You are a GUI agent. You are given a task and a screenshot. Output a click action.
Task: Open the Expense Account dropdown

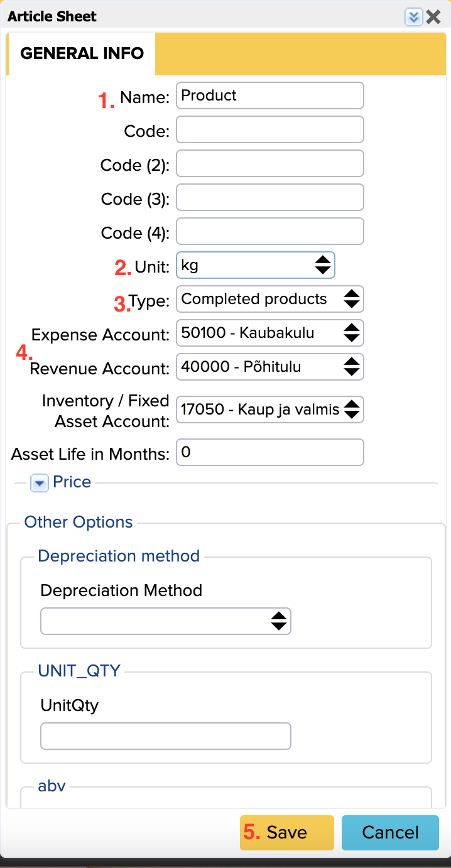(269, 333)
